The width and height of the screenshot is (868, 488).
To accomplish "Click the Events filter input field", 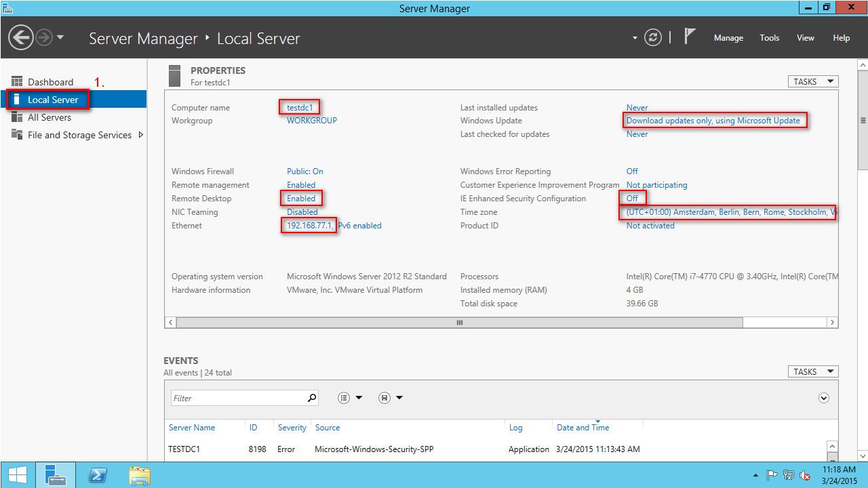I will [x=238, y=398].
